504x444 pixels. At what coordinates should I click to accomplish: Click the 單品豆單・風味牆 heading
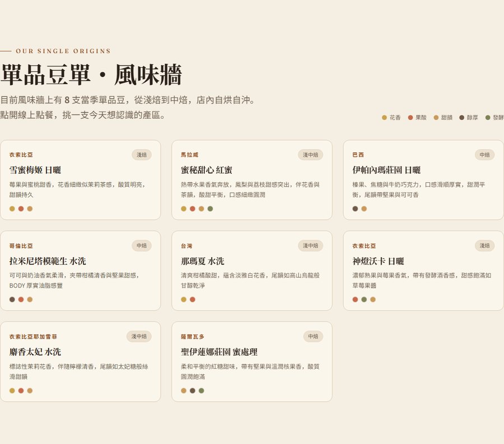click(x=91, y=75)
